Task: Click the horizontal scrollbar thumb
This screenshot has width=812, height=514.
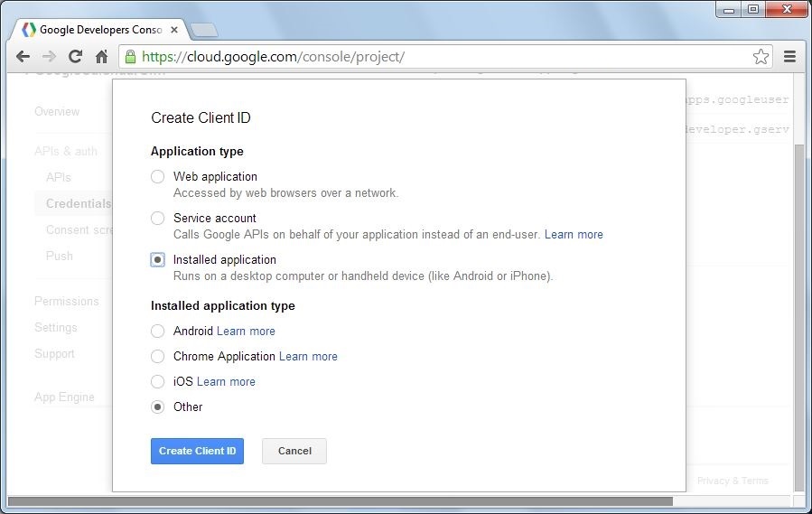Action: point(341,501)
